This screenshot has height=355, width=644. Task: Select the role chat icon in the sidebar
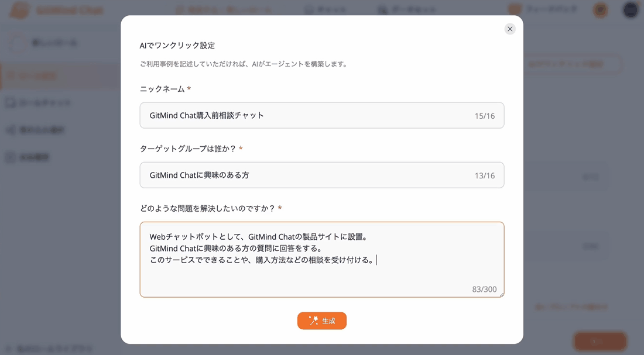coord(10,102)
